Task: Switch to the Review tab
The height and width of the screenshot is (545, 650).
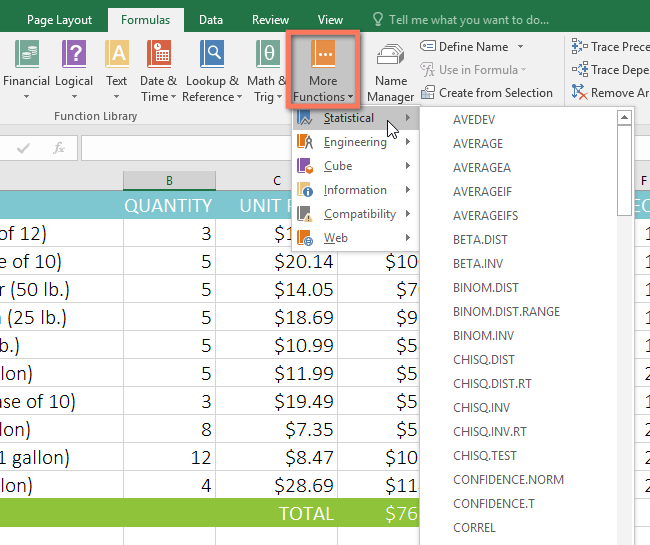Action: click(x=270, y=19)
